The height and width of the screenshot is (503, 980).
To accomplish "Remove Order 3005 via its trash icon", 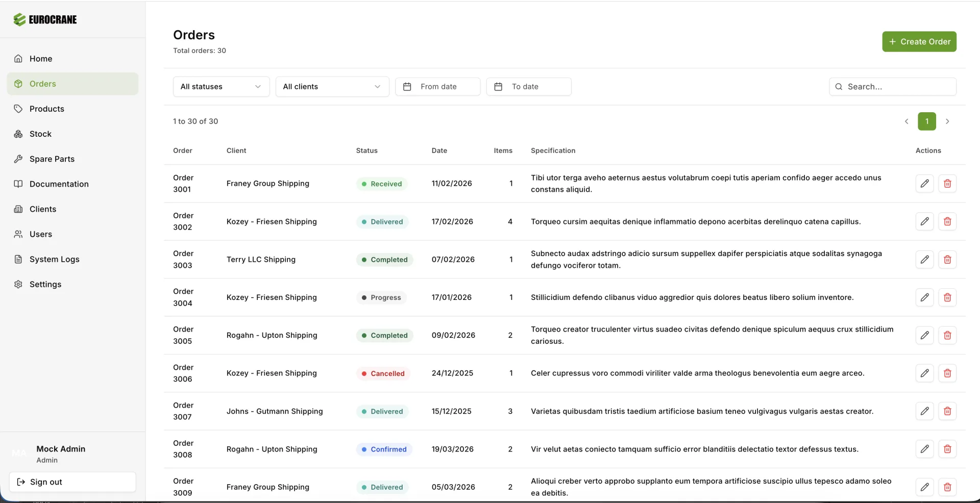I will click(947, 335).
